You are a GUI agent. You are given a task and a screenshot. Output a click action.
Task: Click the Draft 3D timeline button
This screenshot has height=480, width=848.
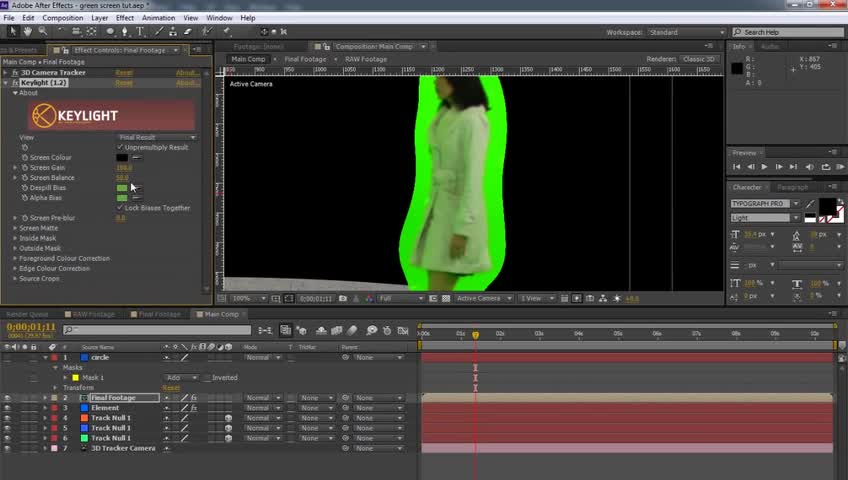[302, 330]
